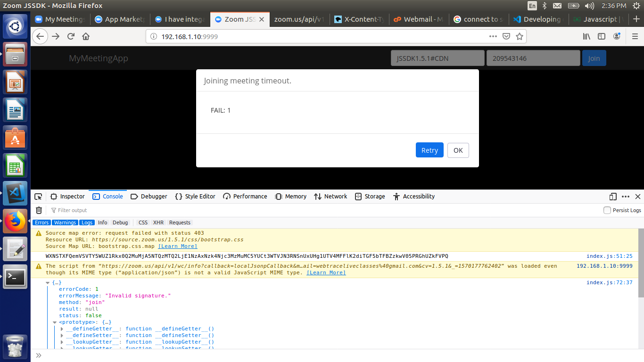
Task: Switch to the Inspector panel
Action: [x=67, y=197]
